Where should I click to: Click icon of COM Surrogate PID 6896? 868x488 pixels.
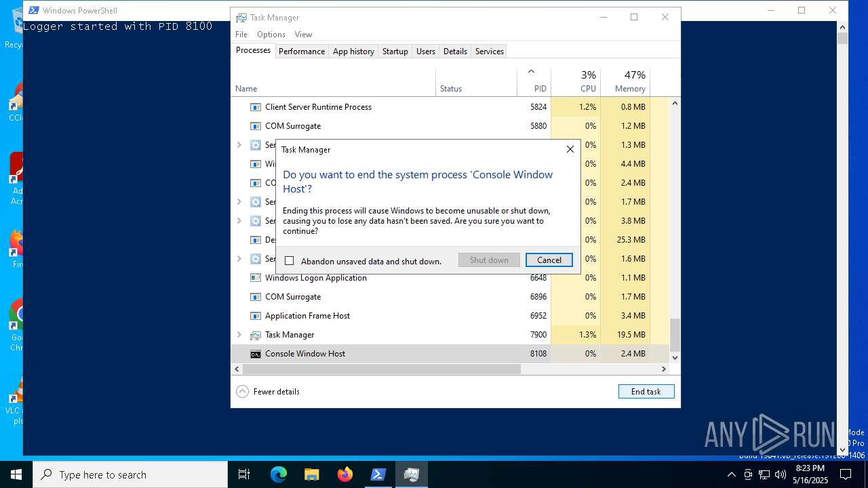pos(256,297)
